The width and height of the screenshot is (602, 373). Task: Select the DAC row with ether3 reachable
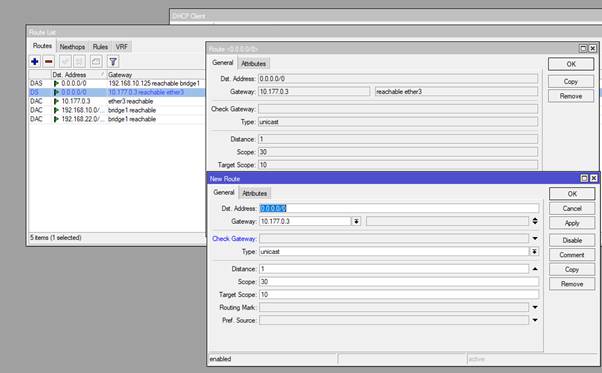(117, 101)
